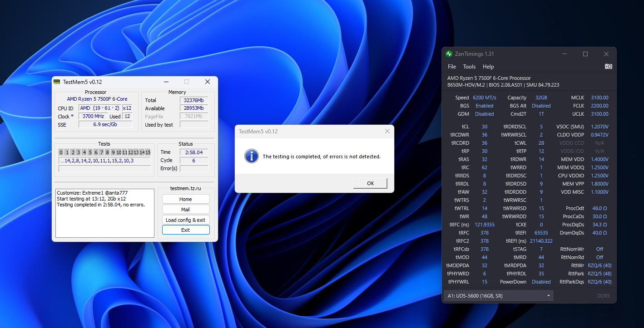The width and height of the screenshot is (644, 328).
Task: Click the VSOC (SMU) value 1.2070V
Action: tap(599, 127)
